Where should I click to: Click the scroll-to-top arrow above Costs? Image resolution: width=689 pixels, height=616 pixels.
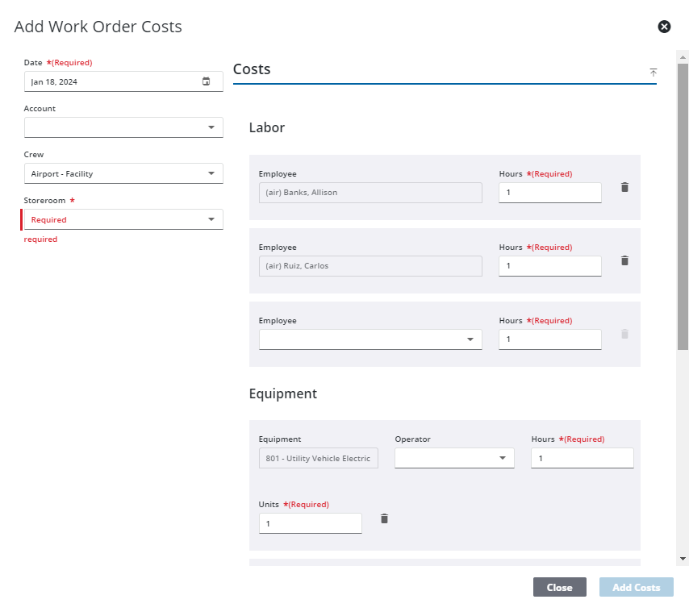coord(654,73)
